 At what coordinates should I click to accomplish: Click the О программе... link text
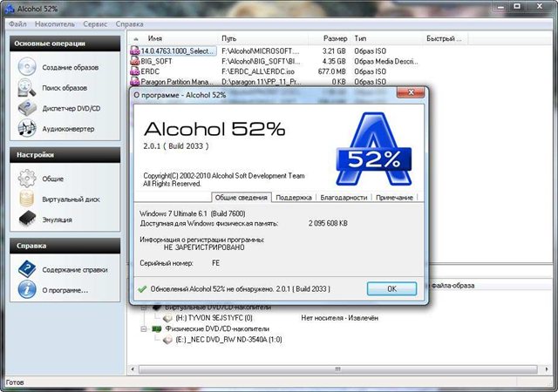[65, 290]
